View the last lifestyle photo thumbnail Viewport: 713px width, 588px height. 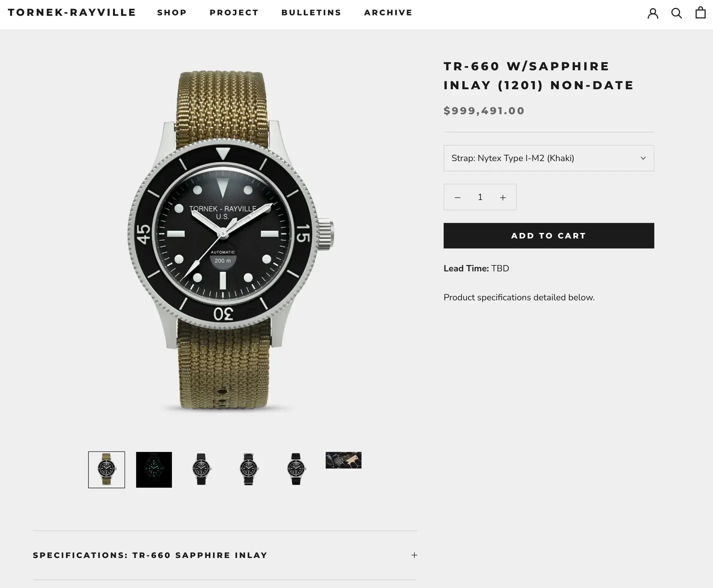(343, 460)
